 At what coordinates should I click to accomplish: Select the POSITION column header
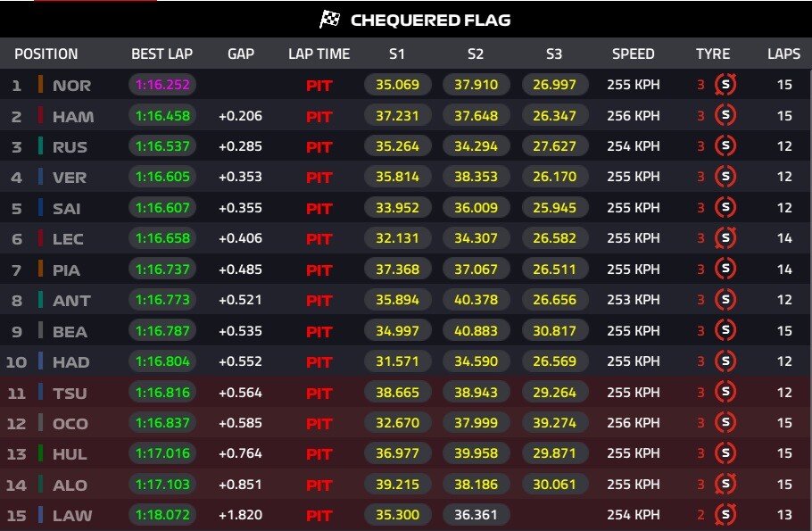pos(46,54)
